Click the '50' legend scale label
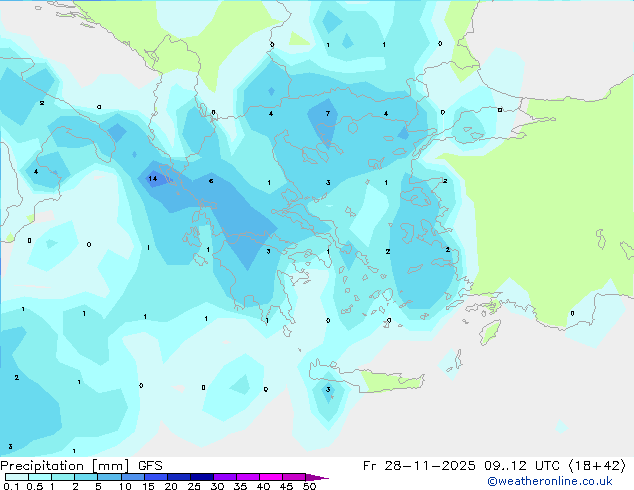The height and width of the screenshot is (490, 634). tap(309, 486)
